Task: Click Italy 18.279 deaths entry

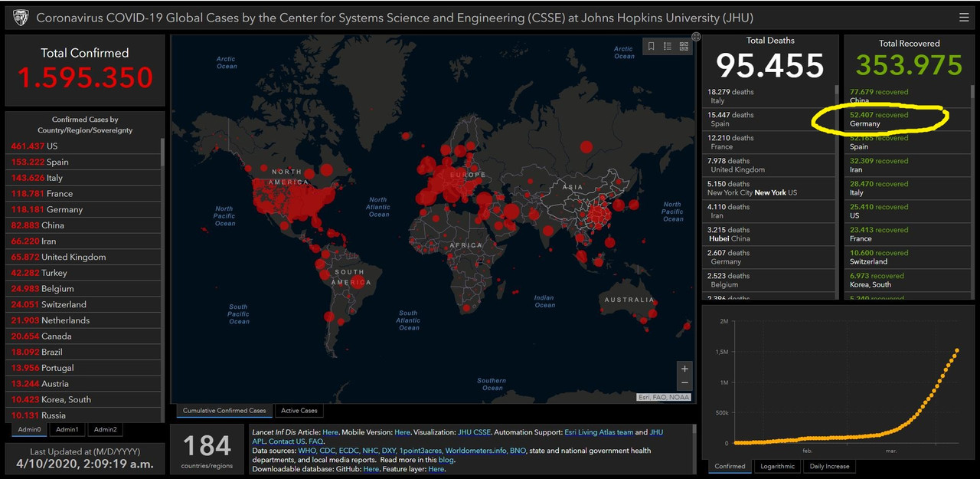Action: [769, 97]
